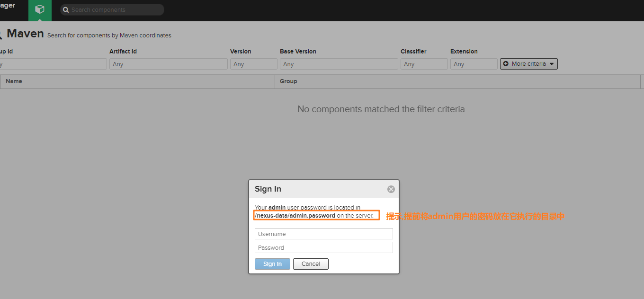Close the Sign In dialog with X icon
The height and width of the screenshot is (299, 644).
coord(391,189)
